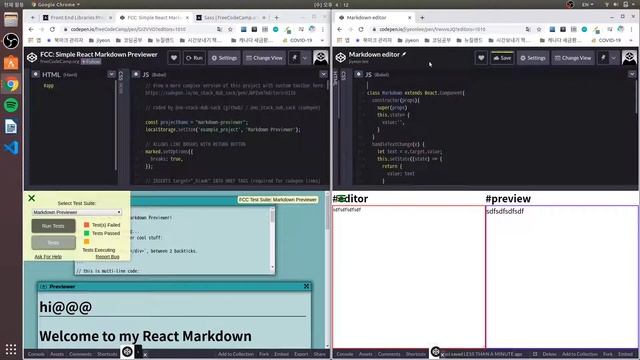
Task: Click the green Tests Passed swatch
Action: pyautogui.click(x=86, y=233)
